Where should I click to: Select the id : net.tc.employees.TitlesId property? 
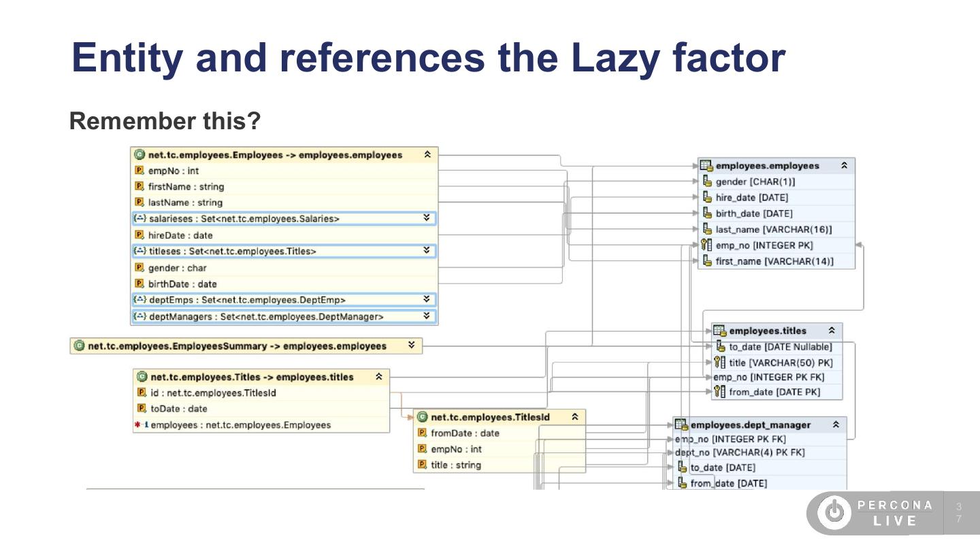[x=213, y=393]
